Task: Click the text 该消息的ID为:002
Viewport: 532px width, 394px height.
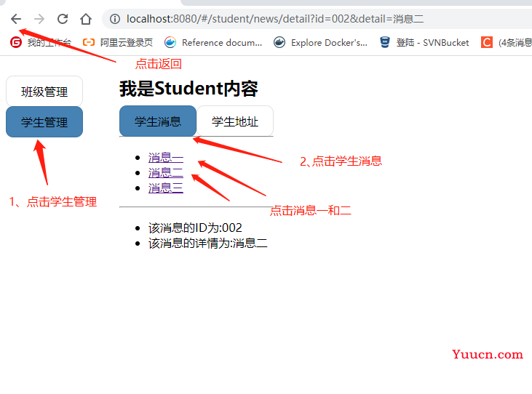Action: (x=195, y=228)
